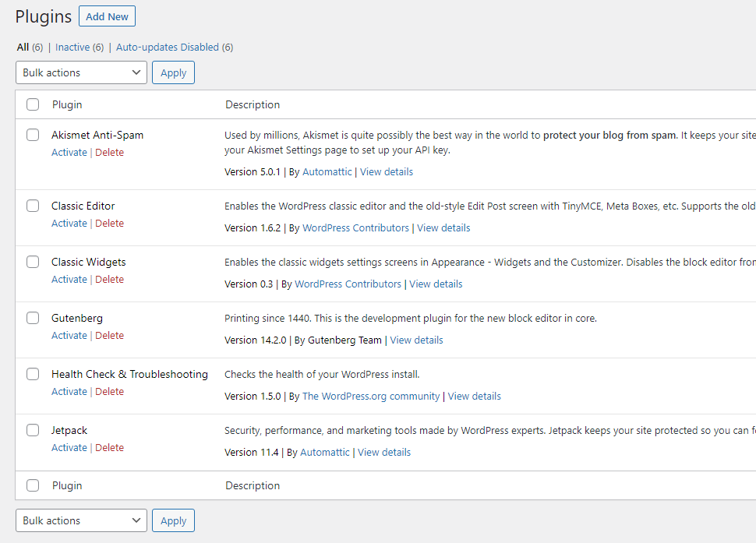View details for Akismet Anti-Spam
This screenshot has height=543, width=756.
click(387, 171)
